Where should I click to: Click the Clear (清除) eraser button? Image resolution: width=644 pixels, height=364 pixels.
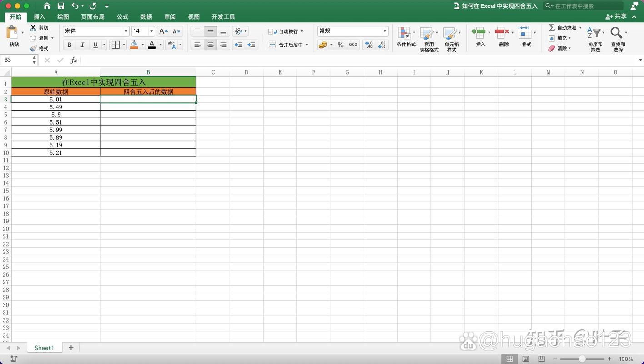click(x=558, y=48)
